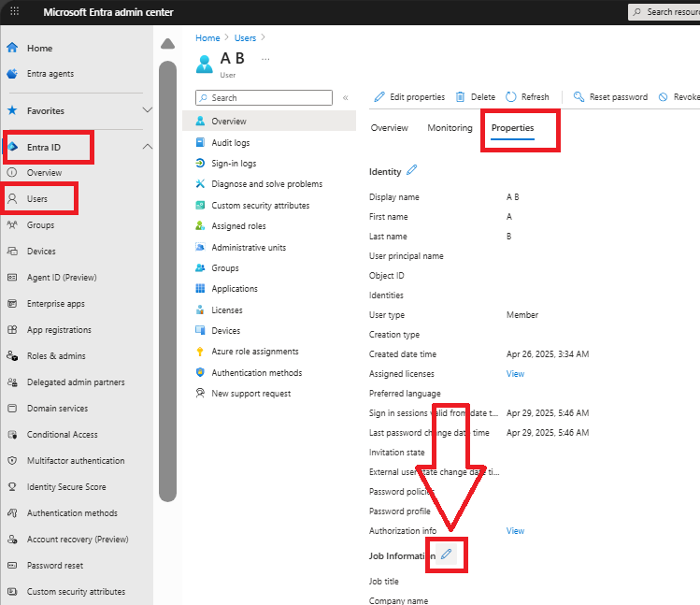Open the ellipsis menu next to A B
Viewport: 700px width, 605px height.
(265, 59)
